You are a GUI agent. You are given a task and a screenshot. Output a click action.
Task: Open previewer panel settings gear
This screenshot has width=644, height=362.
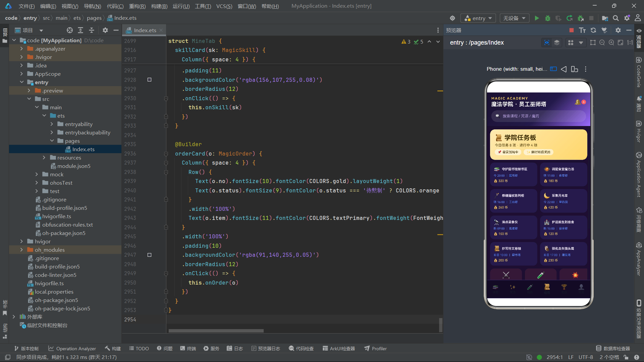click(x=618, y=30)
